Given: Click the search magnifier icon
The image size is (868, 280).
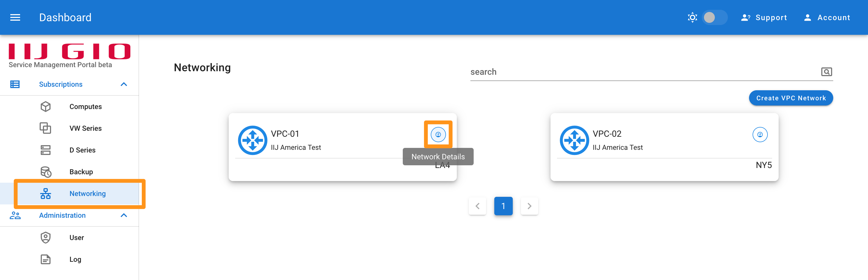Looking at the screenshot, I should (826, 72).
